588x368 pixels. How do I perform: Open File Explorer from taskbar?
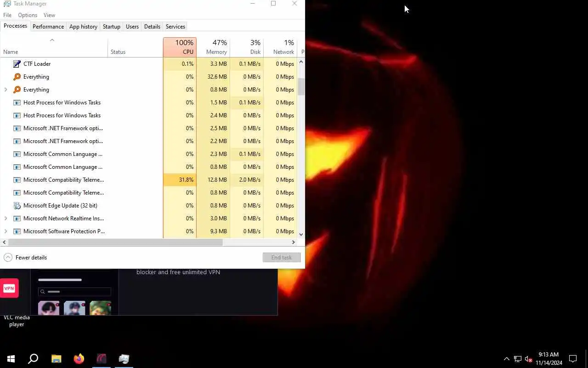coord(56,359)
